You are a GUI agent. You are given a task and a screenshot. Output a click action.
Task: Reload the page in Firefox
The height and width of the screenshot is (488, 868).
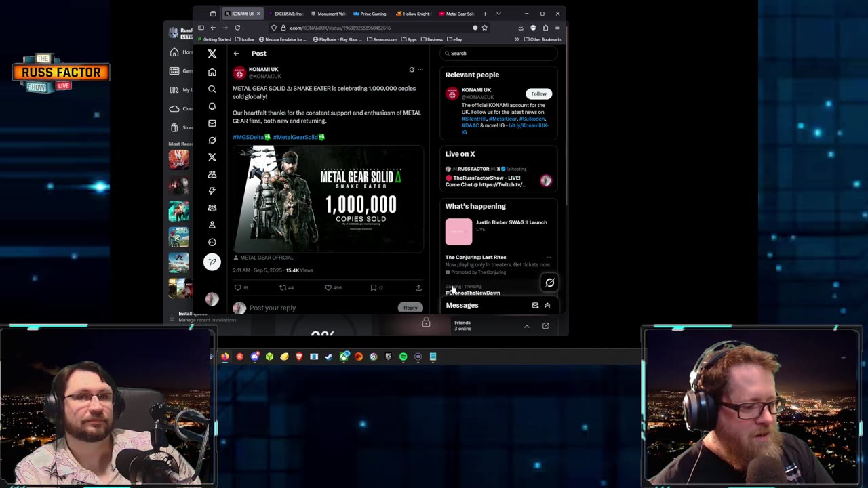pos(237,28)
